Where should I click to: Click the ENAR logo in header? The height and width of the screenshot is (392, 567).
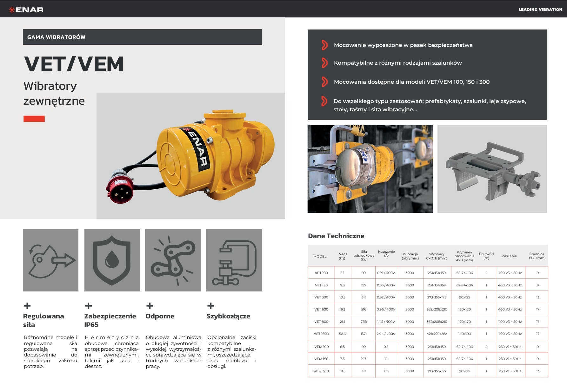click(26, 10)
